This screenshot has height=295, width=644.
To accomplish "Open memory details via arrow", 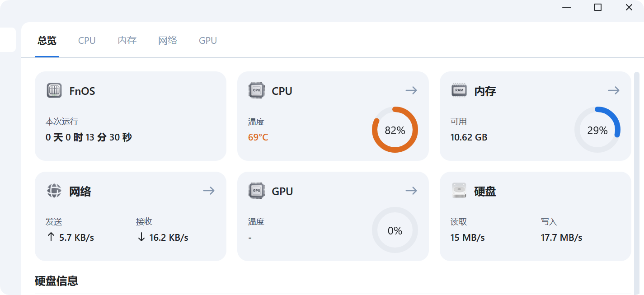I will (614, 90).
